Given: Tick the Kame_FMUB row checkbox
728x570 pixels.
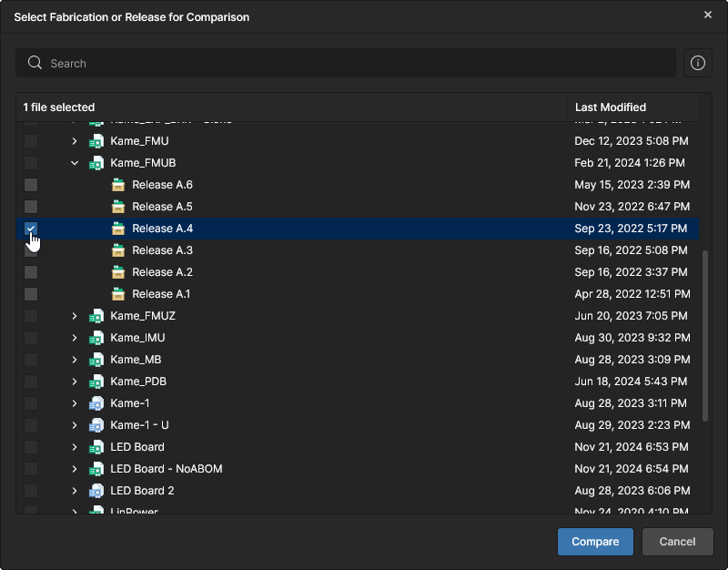Looking at the screenshot, I should pos(31,163).
